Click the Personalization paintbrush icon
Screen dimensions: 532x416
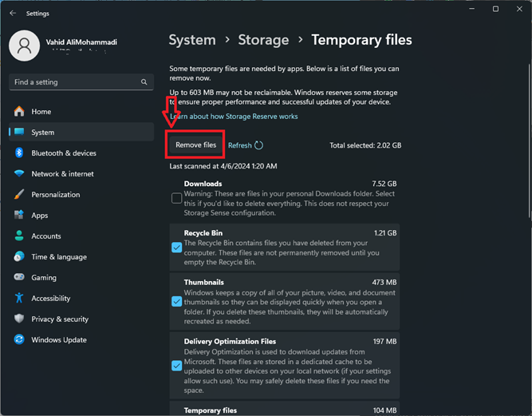pos(19,194)
